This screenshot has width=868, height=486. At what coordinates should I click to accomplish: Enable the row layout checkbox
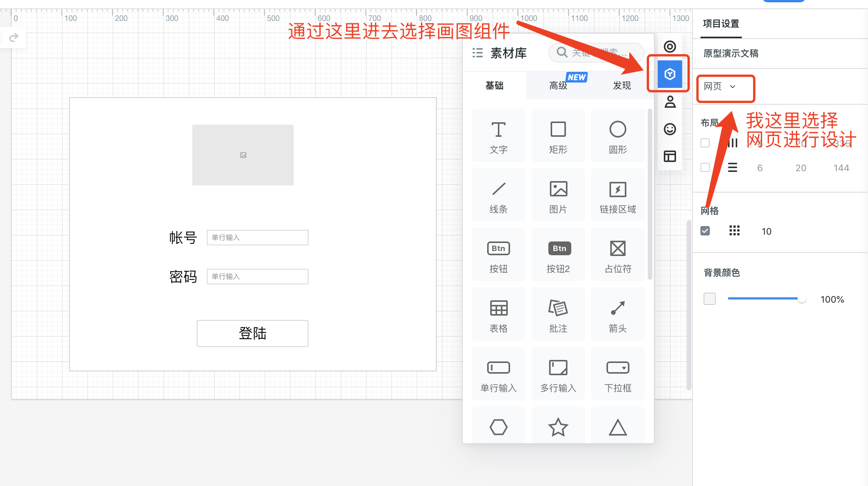click(705, 167)
